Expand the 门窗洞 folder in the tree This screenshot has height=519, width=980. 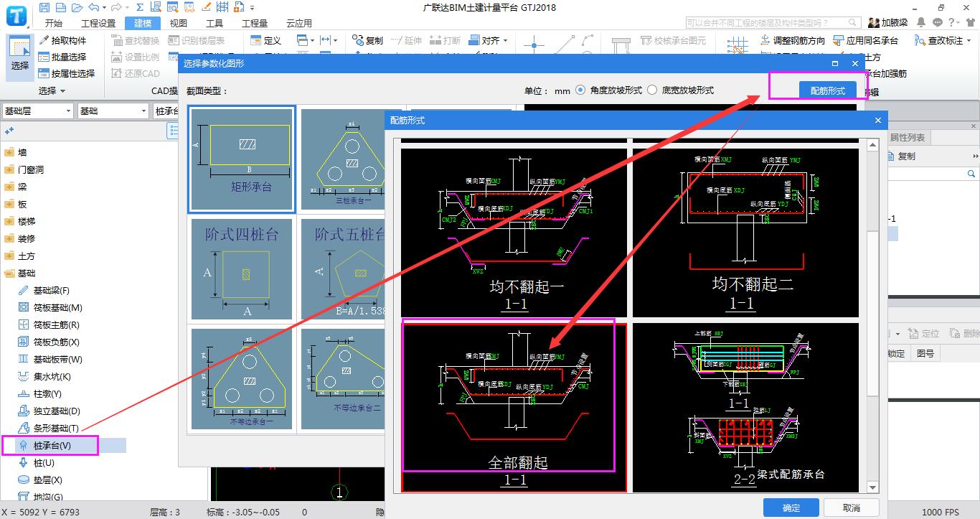(x=9, y=169)
